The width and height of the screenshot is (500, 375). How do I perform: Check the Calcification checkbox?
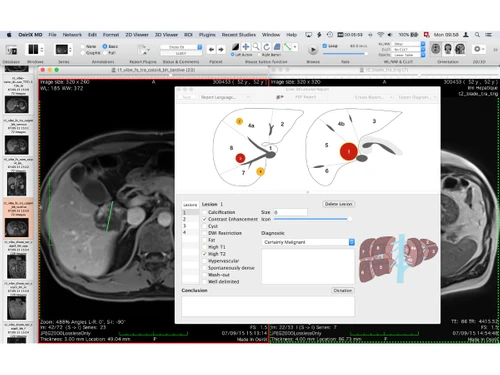[204, 212]
